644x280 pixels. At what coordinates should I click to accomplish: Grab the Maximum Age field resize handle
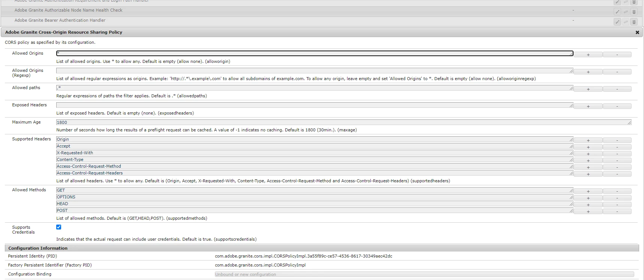(x=629, y=123)
